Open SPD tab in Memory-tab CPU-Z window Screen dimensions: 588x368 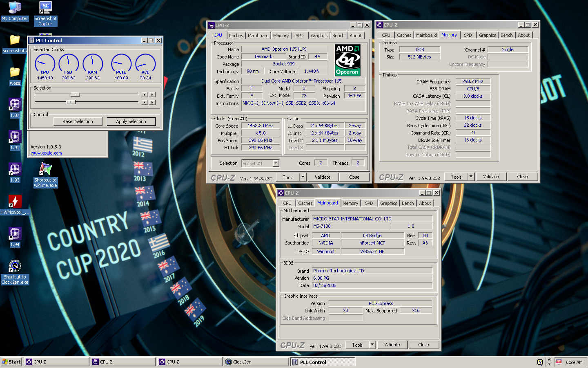pyautogui.click(x=468, y=35)
